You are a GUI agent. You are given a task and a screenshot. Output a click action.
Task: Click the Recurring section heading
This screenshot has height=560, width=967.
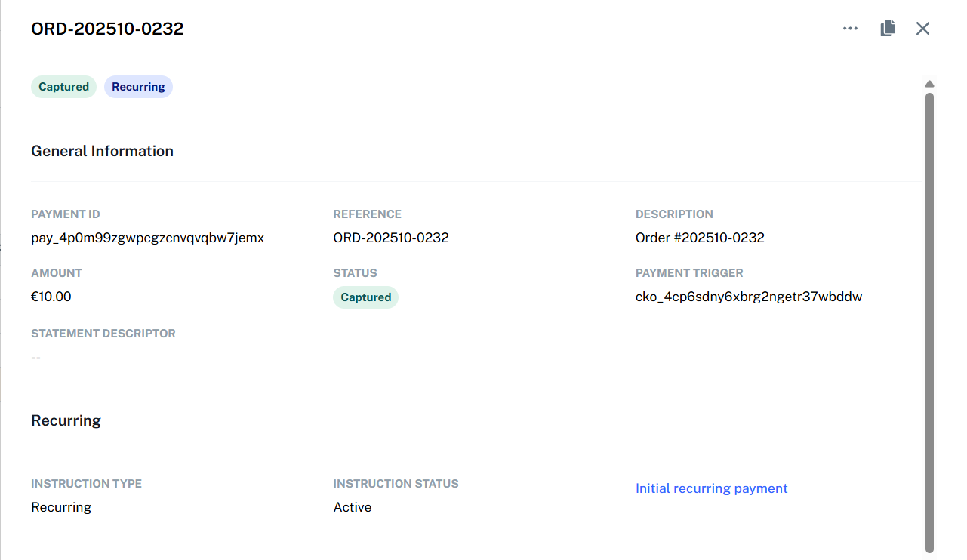pyautogui.click(x=66, y=420)
